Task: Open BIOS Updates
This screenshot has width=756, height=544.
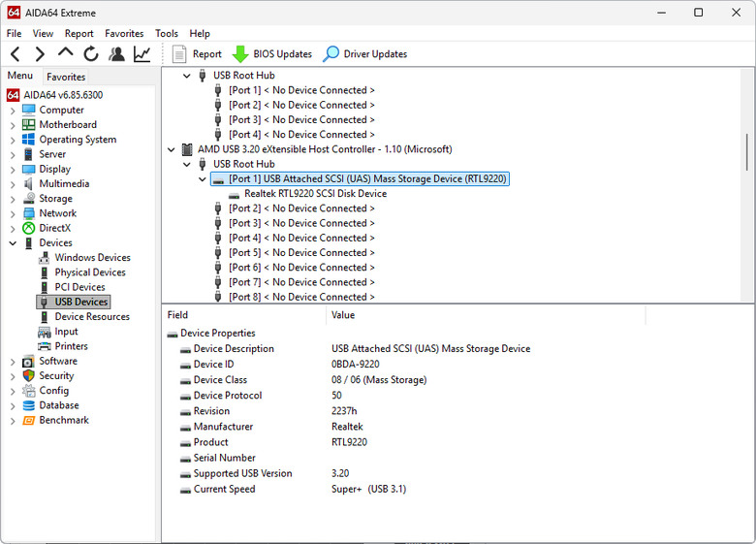Action: click(x=272, y=54)
